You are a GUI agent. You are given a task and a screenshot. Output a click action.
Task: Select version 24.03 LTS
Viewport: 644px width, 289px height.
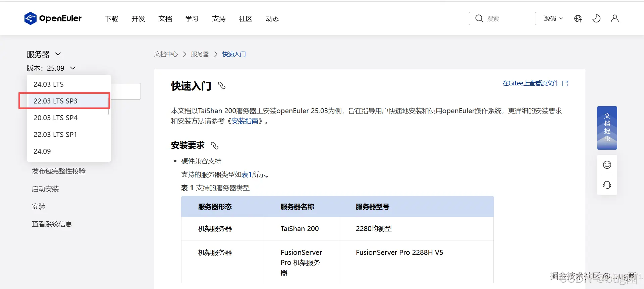[x=68, y=84]
